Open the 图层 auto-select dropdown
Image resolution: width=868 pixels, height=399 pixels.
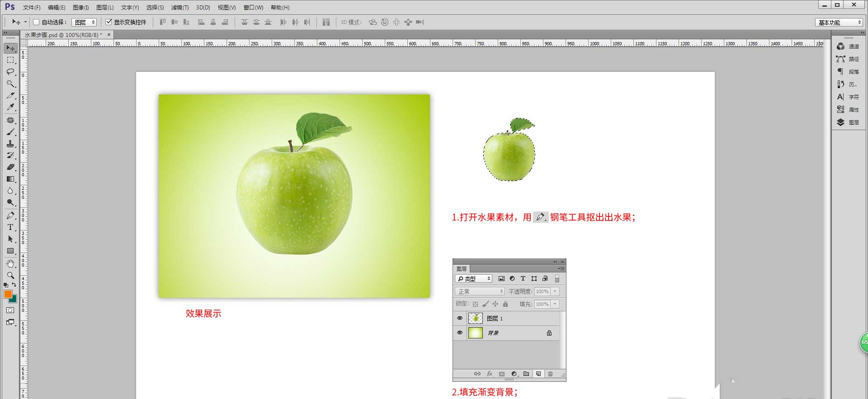click(x=84, y=22)
